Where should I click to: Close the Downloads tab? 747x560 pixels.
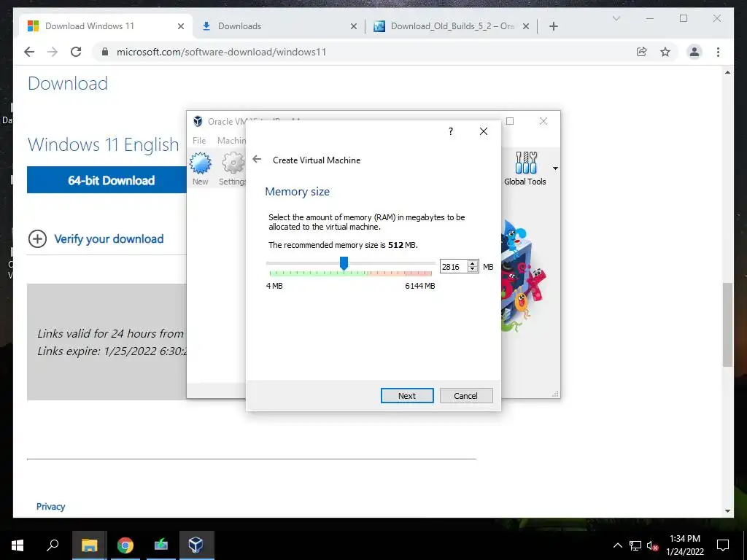pyautogui.click(x=354, y=27)
